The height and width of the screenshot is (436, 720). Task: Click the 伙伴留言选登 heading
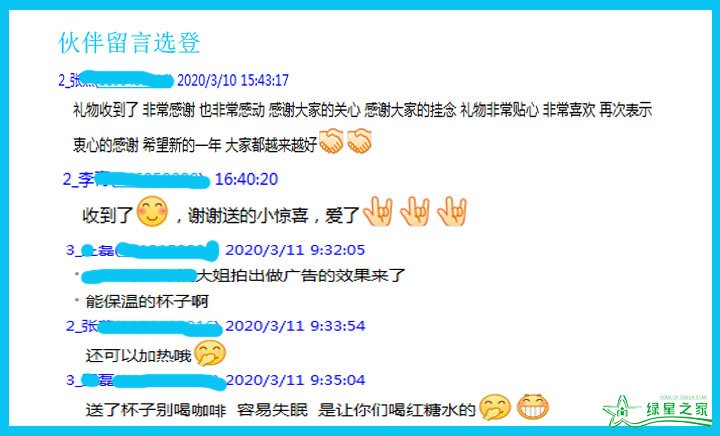129,43
